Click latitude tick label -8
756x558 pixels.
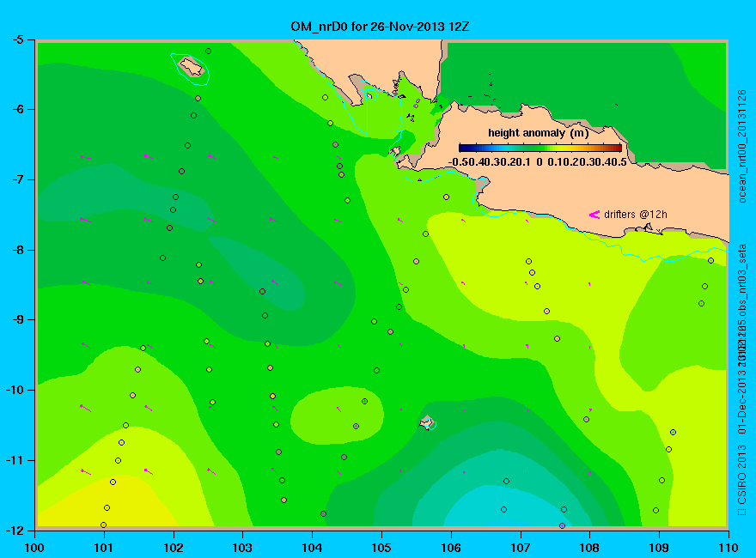pyautogui.click(x=17, y=250)
